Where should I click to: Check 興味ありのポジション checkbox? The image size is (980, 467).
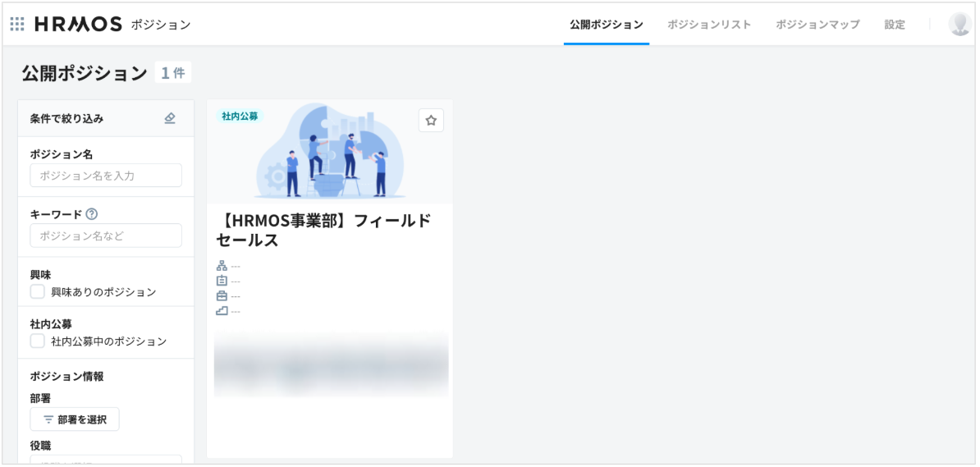(x=38, y=292)
